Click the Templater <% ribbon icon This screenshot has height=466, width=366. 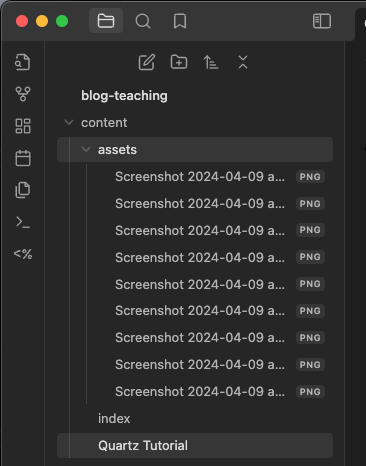[23, 254]
